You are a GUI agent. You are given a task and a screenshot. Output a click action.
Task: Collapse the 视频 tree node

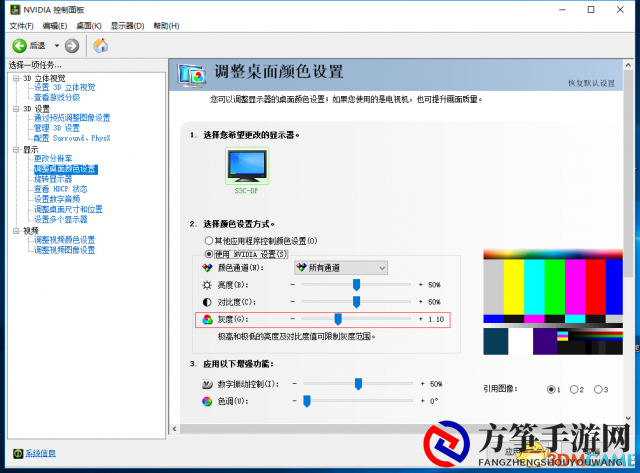click(16, 231)
